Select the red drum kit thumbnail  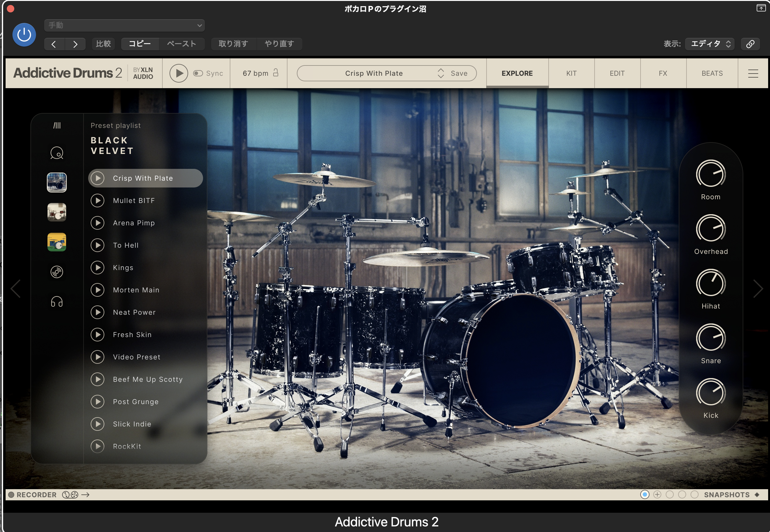(57, 212)
